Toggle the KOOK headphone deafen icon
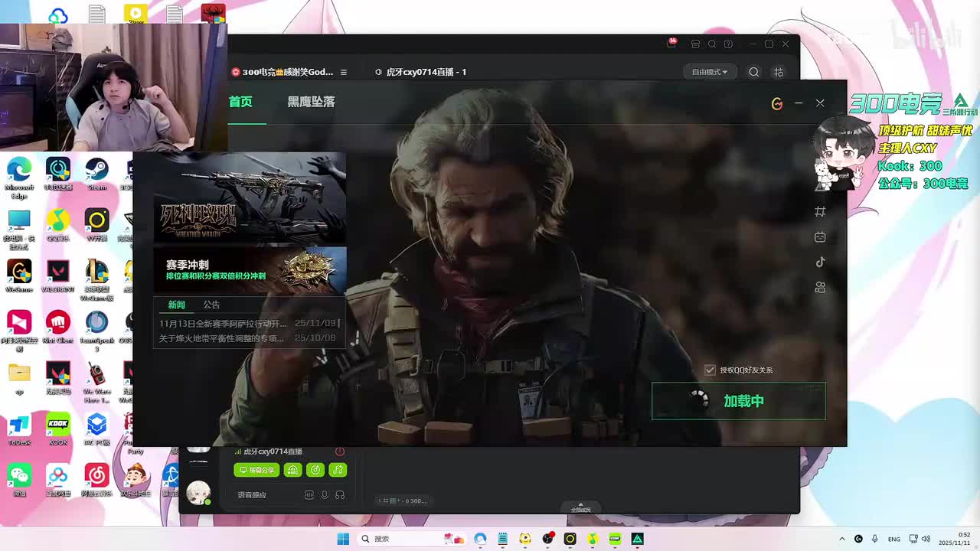The height and width of the screenshot is (551, 980). pyautogui.click(x=340, y=495)
